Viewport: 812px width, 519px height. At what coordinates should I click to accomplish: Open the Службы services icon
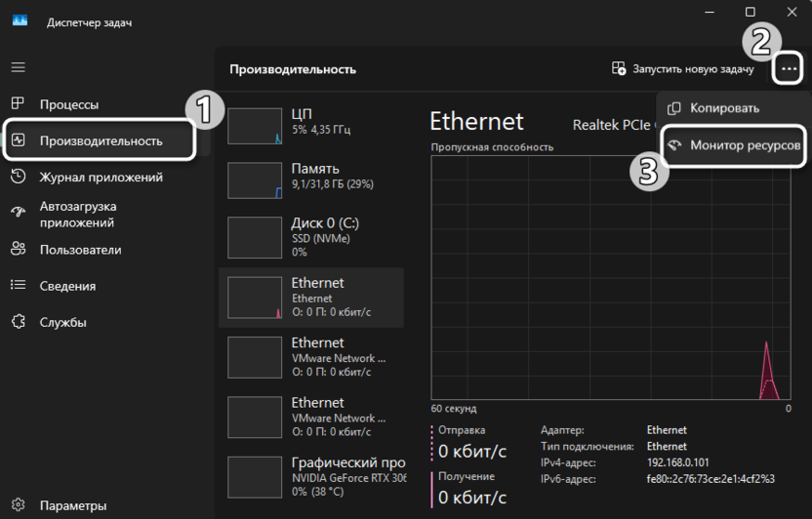[x=19, y=322]
